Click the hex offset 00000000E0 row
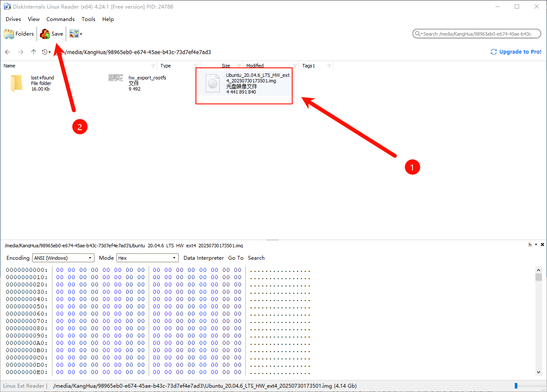Screen dimensions: 547x392 [158, 372]
